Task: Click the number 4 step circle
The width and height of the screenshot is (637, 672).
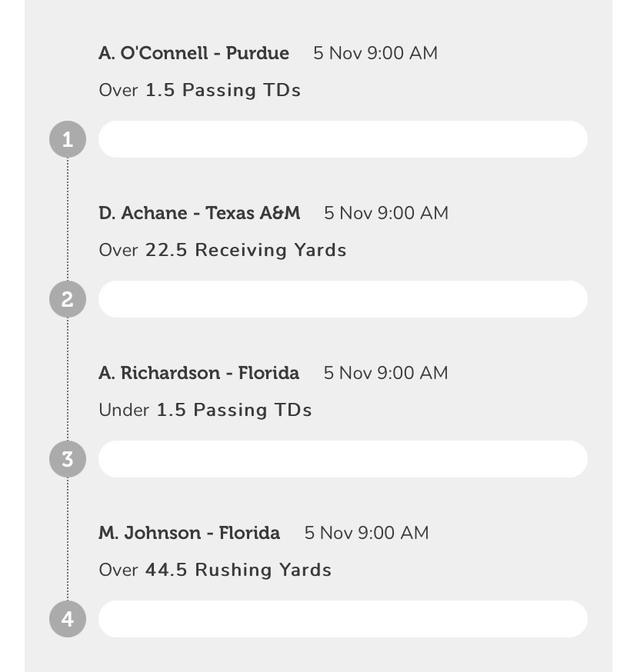Action: (x=68, y=619)
